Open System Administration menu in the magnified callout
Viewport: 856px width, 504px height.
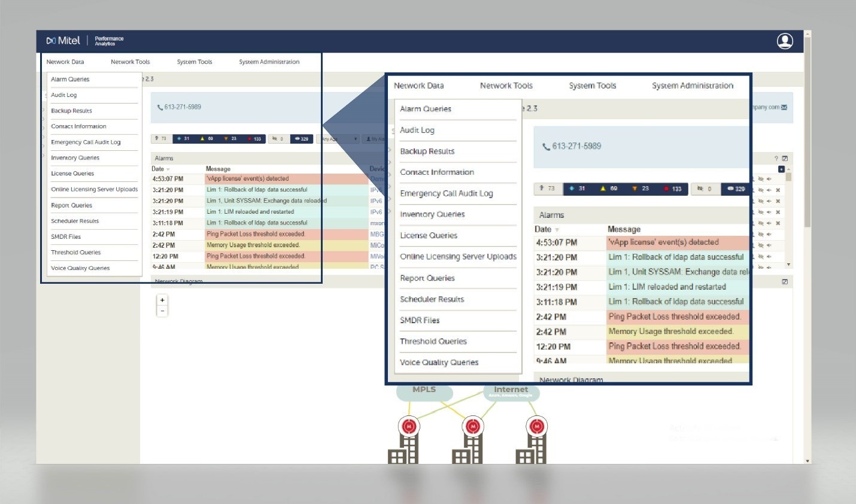[x=693, y=86]
